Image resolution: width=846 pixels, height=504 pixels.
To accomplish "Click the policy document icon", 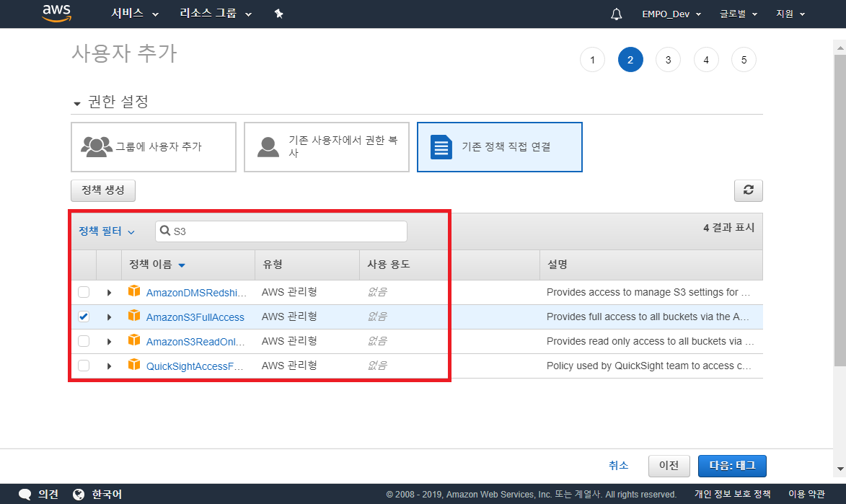I will [441, 147].
